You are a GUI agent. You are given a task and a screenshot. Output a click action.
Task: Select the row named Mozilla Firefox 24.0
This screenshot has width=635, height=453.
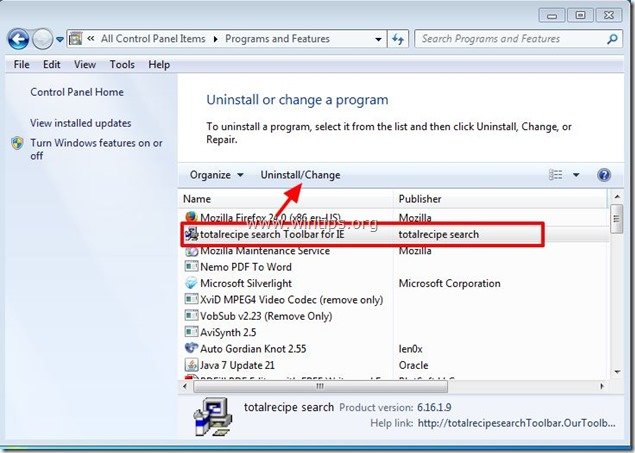[x=394, y=218]
